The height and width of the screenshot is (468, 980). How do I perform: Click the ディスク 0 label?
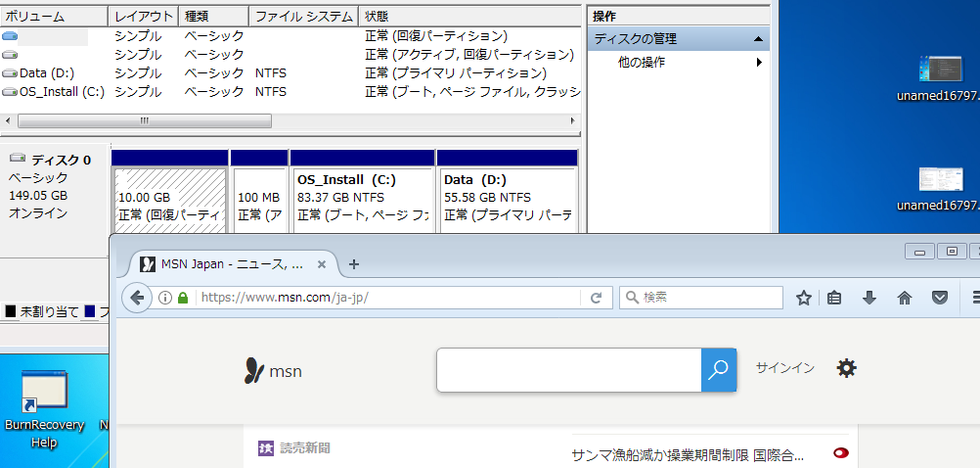click(x=62, y=161)
